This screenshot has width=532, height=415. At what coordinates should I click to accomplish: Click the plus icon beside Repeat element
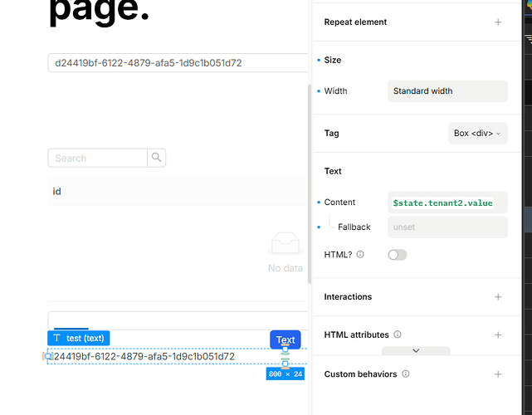tap(498, 22)
